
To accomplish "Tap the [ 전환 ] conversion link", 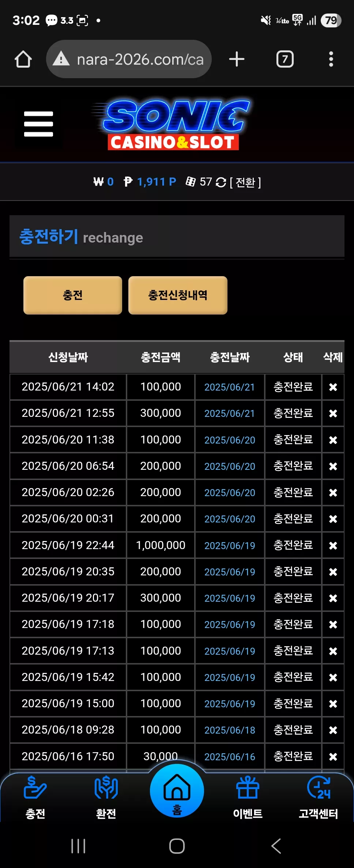I will [x=245, y=182].
